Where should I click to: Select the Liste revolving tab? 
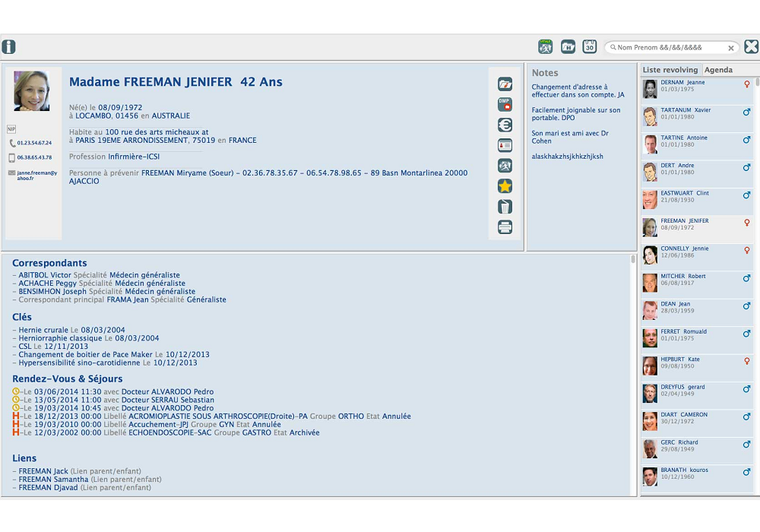(x=670, y=70)
